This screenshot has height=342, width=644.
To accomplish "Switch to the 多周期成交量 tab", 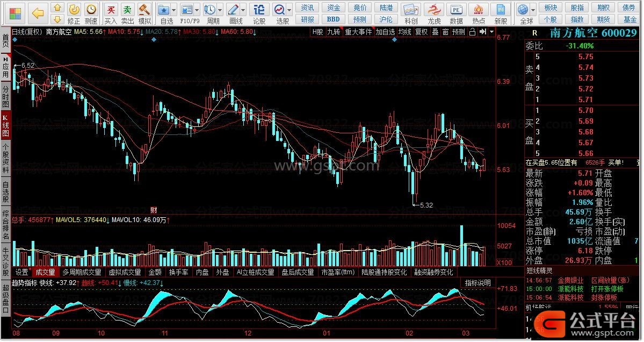I will click(82, 272).
